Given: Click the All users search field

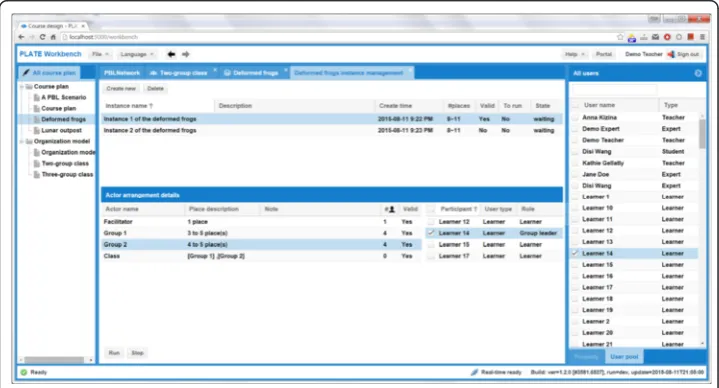Looking at the screenshot, I should coord(614,89).
